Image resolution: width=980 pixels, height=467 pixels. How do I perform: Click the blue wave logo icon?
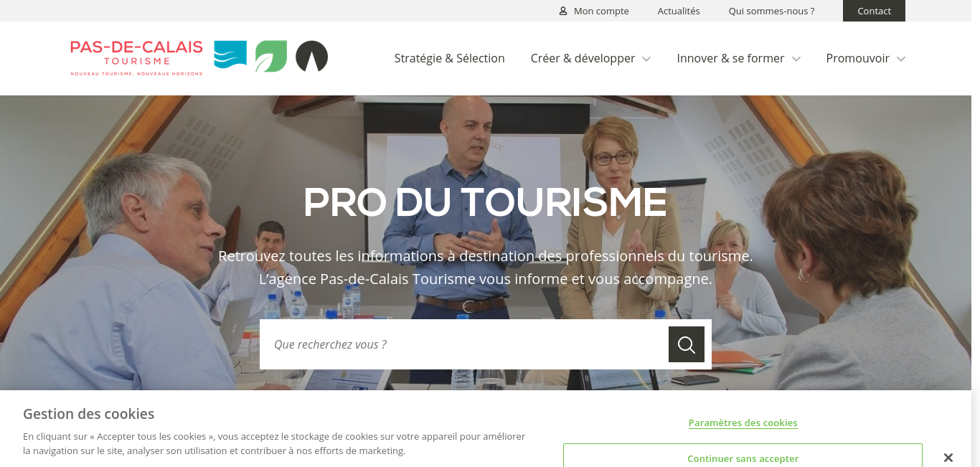click(230, 56)
